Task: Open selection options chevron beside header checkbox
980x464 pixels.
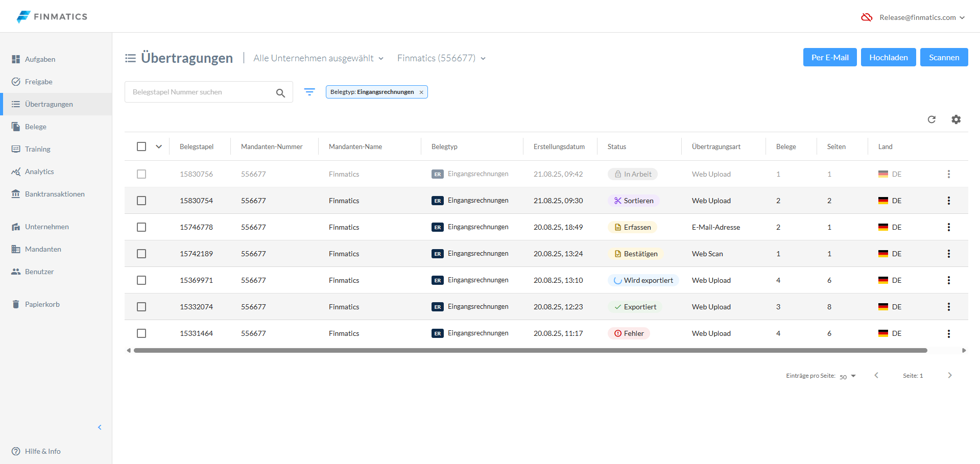Action: coord(159,146)
